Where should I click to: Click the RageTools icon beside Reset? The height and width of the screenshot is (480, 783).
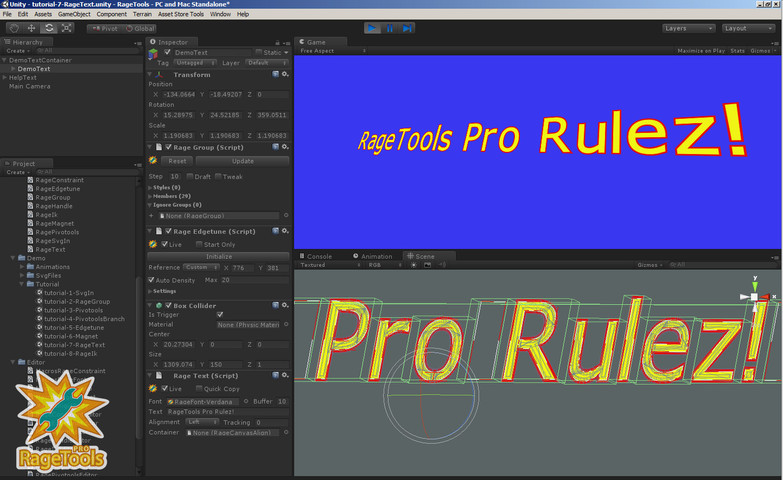pyautogui.click(x=153, y=160)
